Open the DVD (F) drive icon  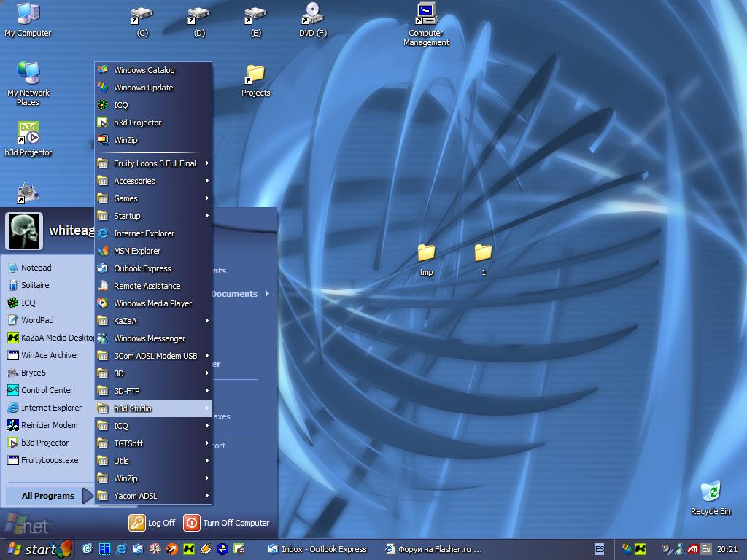click(x=313, y=20)
